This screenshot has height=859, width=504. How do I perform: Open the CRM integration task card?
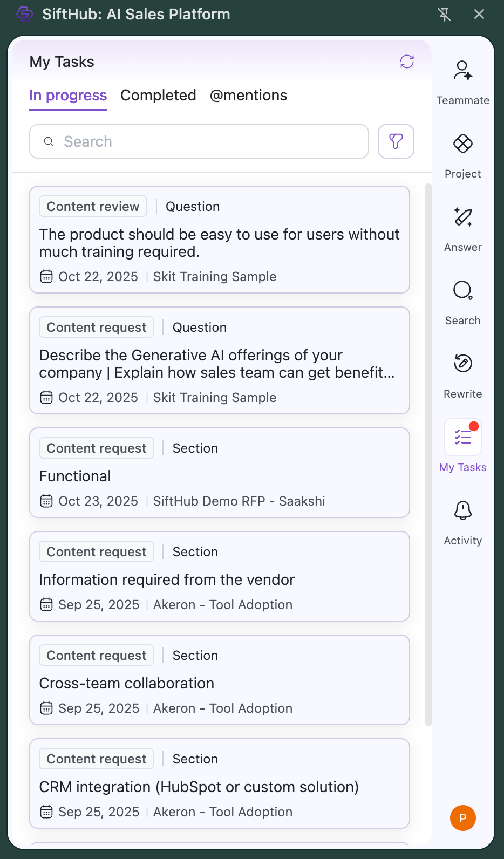pyautogui.click(x=219, y=784)
